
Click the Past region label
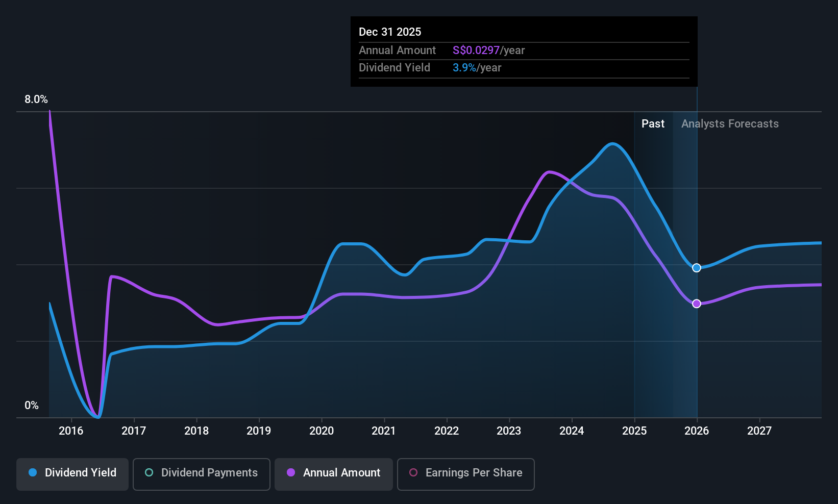[653, 124]
